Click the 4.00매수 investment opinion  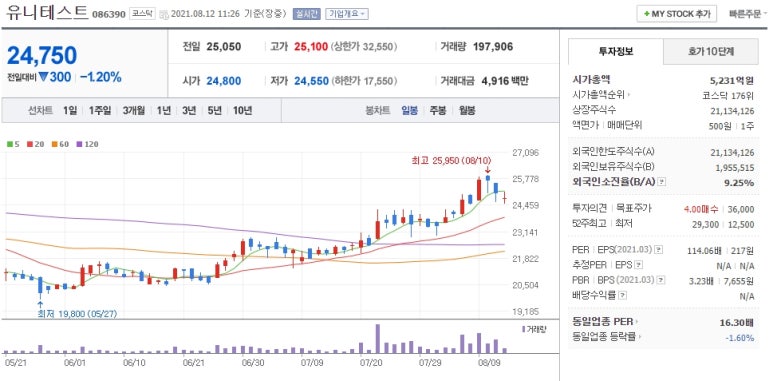pyautogui.click(x=701, y=209)
